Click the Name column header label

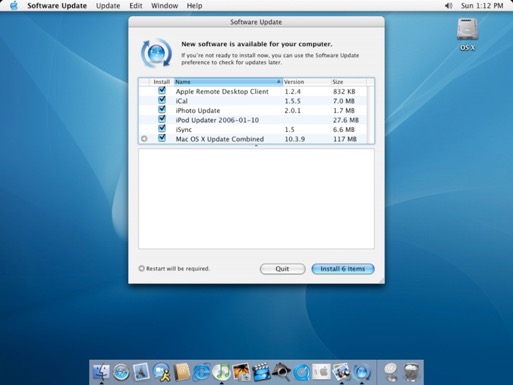click(183, 82)
